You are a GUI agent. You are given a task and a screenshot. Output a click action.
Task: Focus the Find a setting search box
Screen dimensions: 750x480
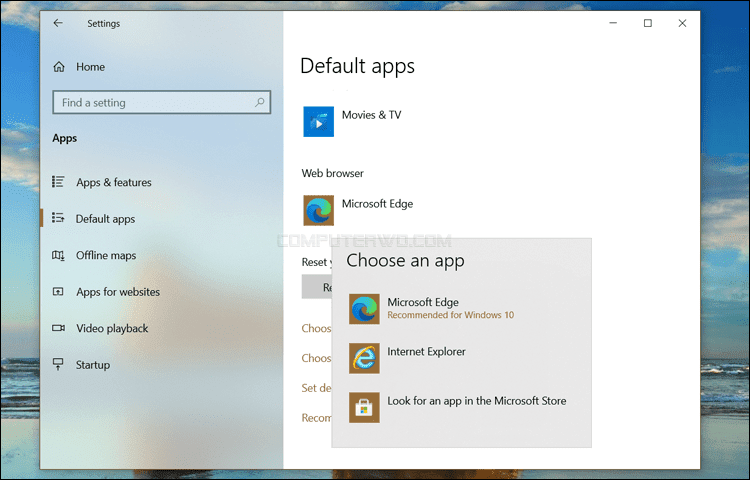point(162,102)
